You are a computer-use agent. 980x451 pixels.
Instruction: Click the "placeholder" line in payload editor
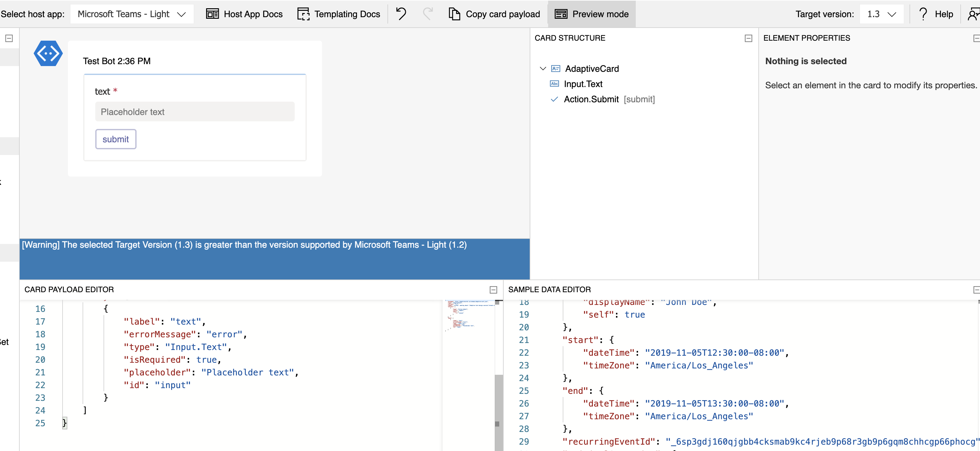click(211, 372)
